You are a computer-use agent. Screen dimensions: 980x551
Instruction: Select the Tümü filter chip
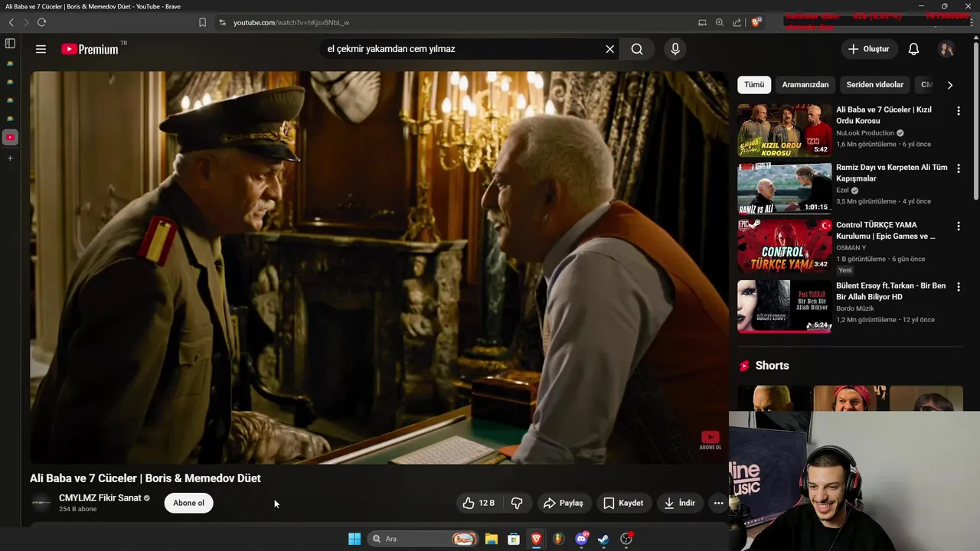tap(754, 85)
